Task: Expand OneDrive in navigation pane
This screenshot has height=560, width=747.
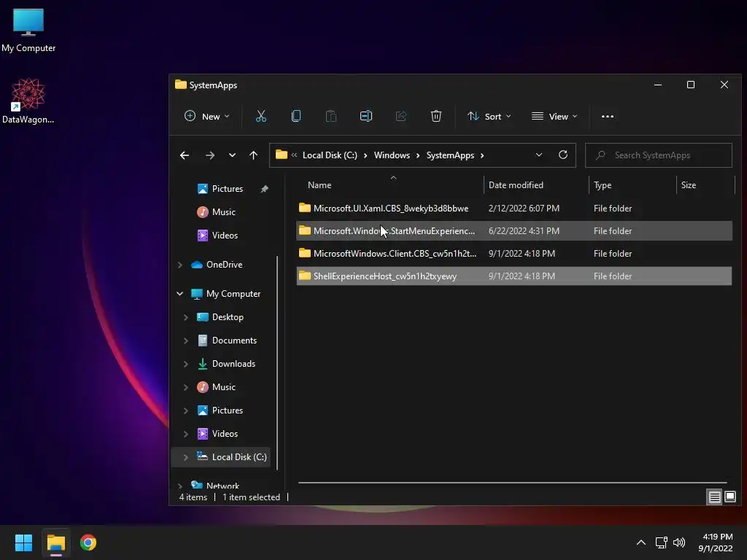Action: (180, 265)
